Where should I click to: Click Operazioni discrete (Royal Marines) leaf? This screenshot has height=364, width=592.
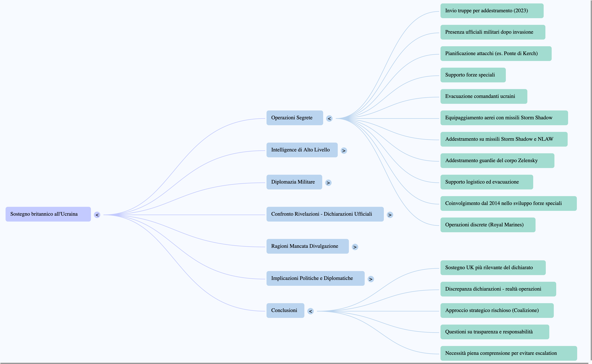coord(488,225)
